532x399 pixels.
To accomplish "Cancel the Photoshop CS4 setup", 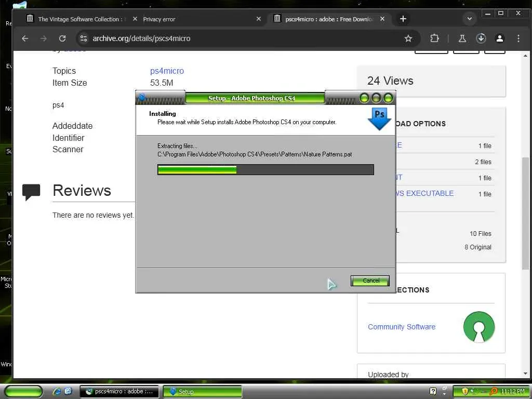I will click(370, 281).
